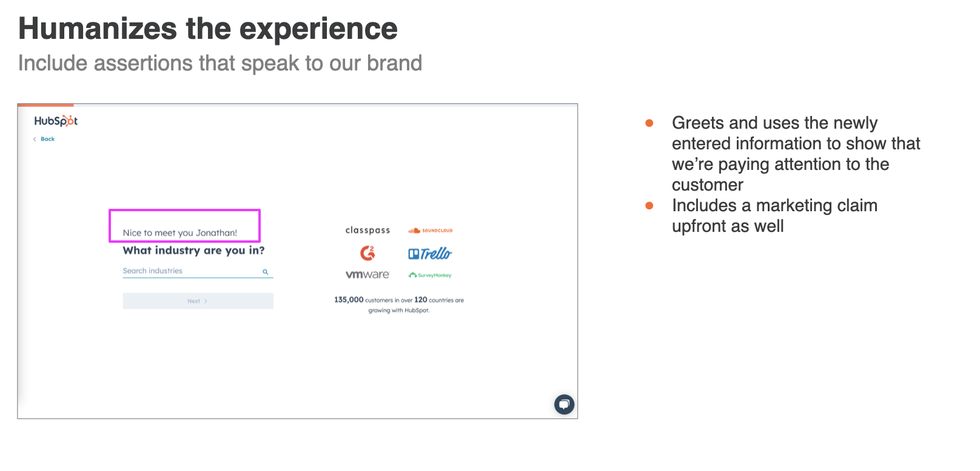980x471 pixels.
Task: Click the orange progress bar at top
Action: click(x=45, y=105)
